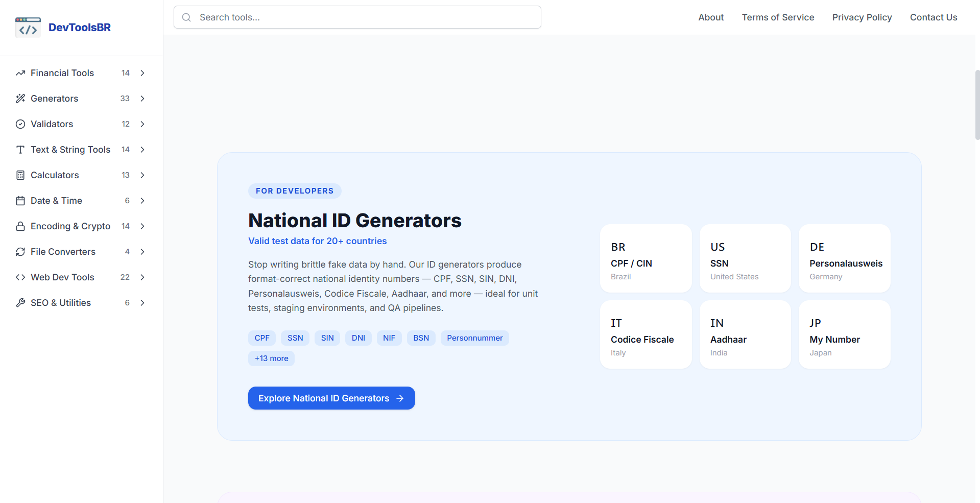Click the Web Dev Tools count 22

tap(125, 277)
